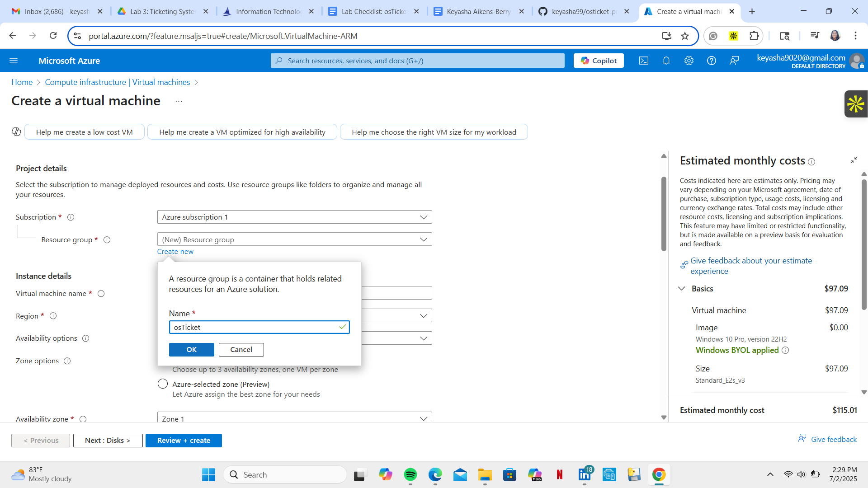Click Create new resource group link
The width and height of the screenshot is (868, 488).
tap(175, 252)
